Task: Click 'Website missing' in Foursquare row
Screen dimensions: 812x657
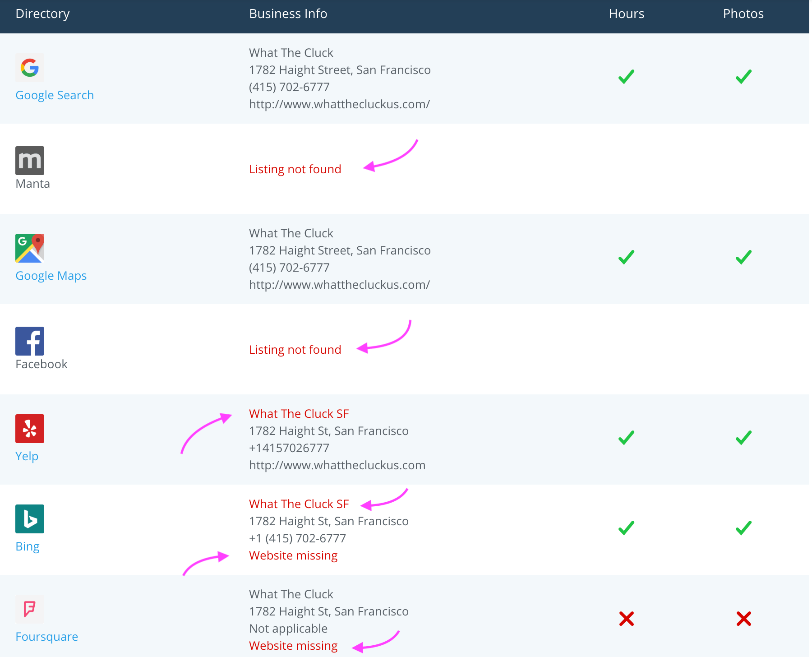Action: tap(293, 646)
